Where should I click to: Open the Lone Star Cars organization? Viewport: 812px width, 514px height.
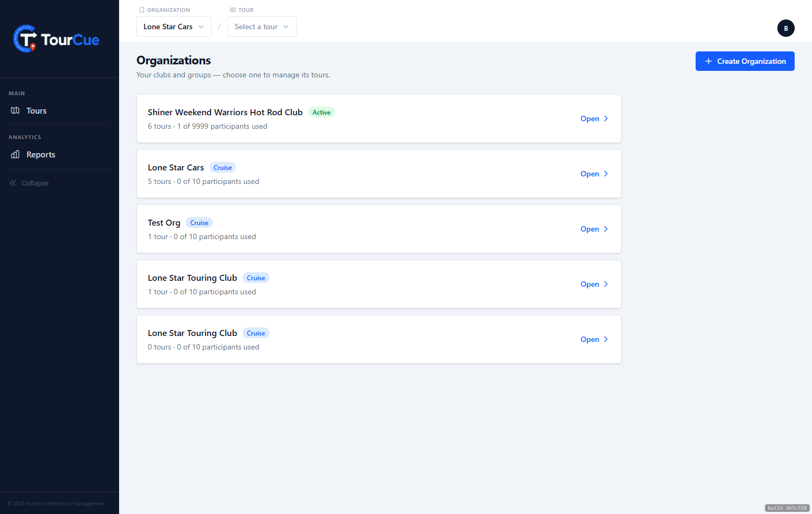pos(594,174)
